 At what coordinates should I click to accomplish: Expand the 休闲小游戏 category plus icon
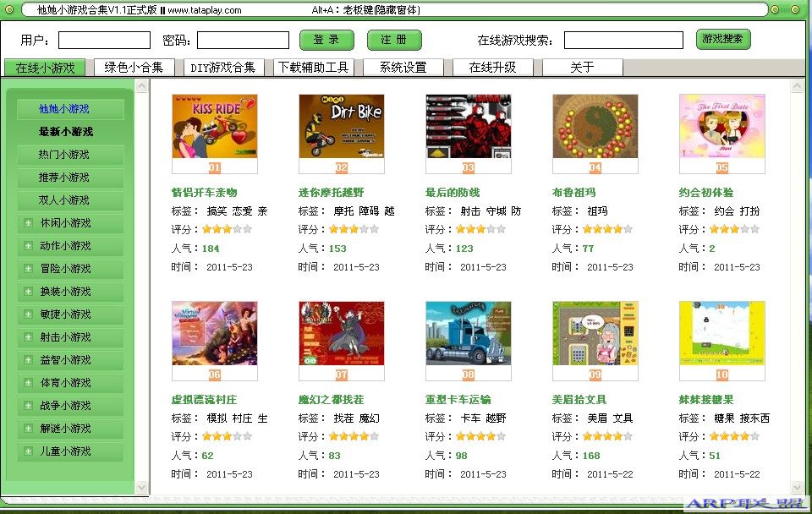(x=28, y=223)
